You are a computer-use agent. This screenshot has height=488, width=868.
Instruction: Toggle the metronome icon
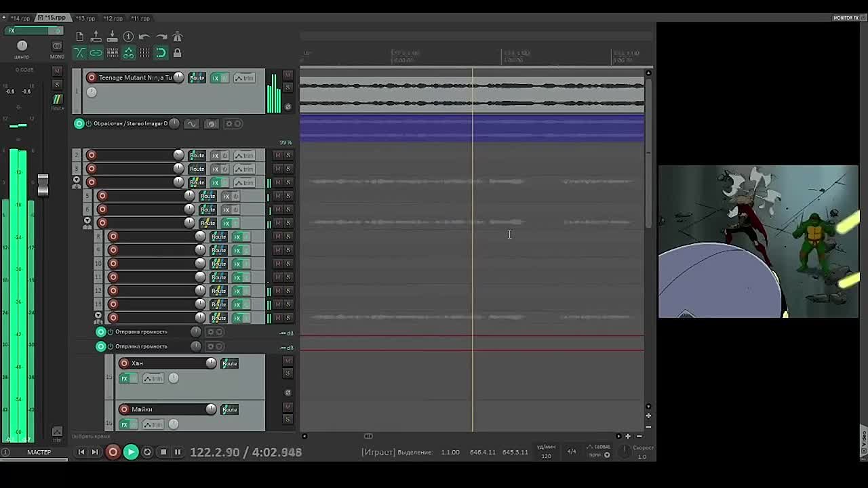click(x=178, y=37)
